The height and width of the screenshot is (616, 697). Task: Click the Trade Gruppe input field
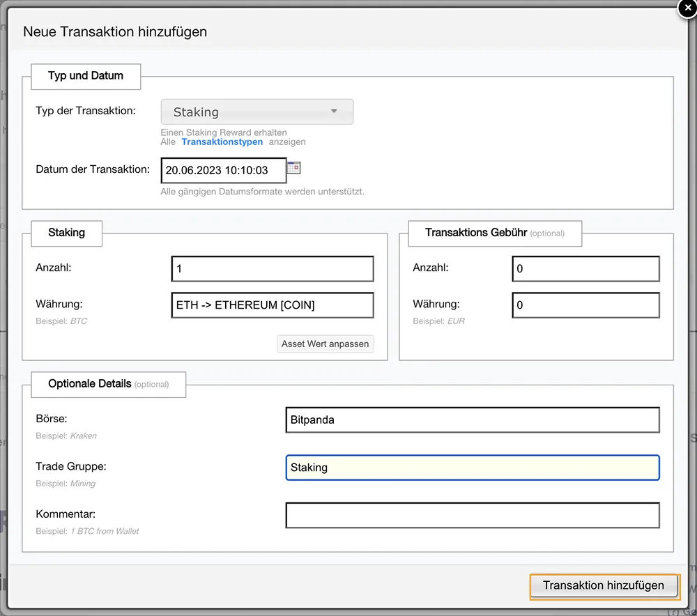[x=472, y=468]
